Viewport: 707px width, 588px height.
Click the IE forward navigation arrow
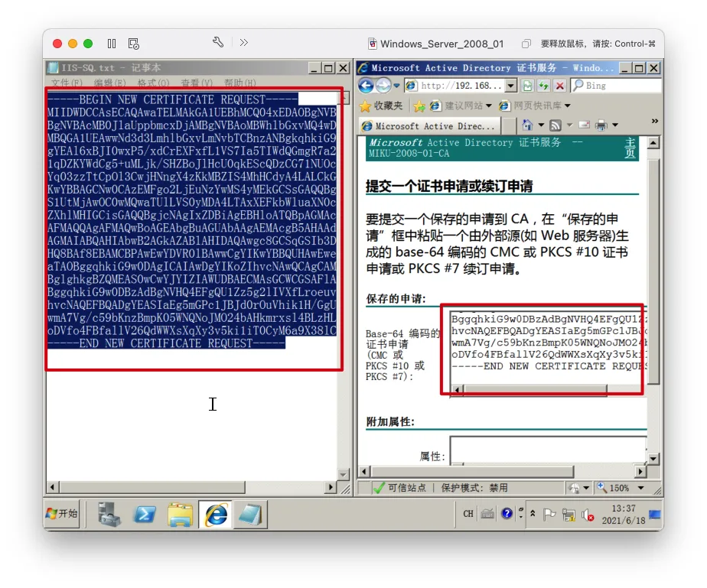(383, 85)
